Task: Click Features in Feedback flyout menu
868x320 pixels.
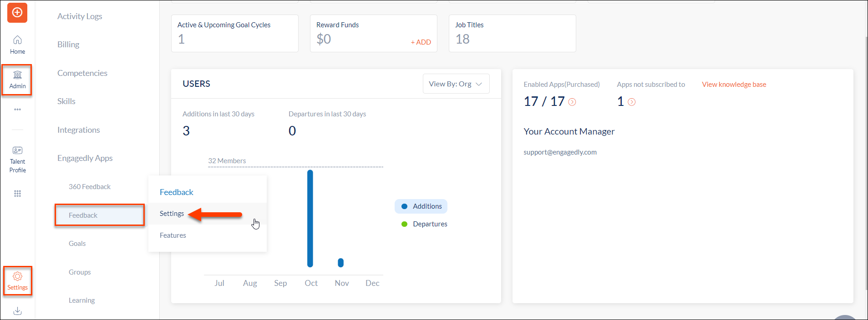Action: point(173,235)
